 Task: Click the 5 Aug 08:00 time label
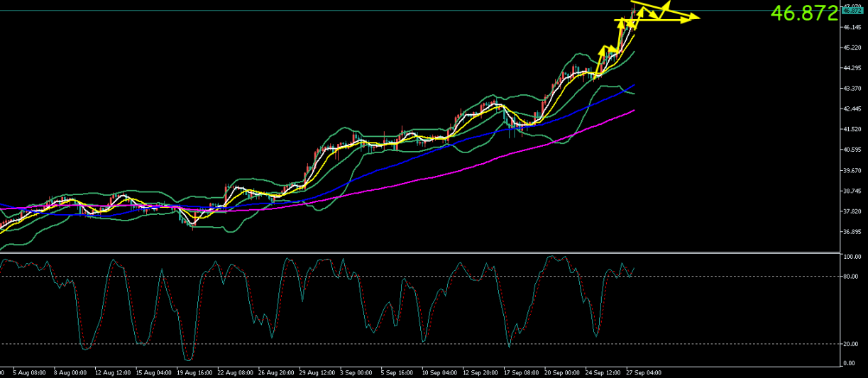(x=28, y=372)
